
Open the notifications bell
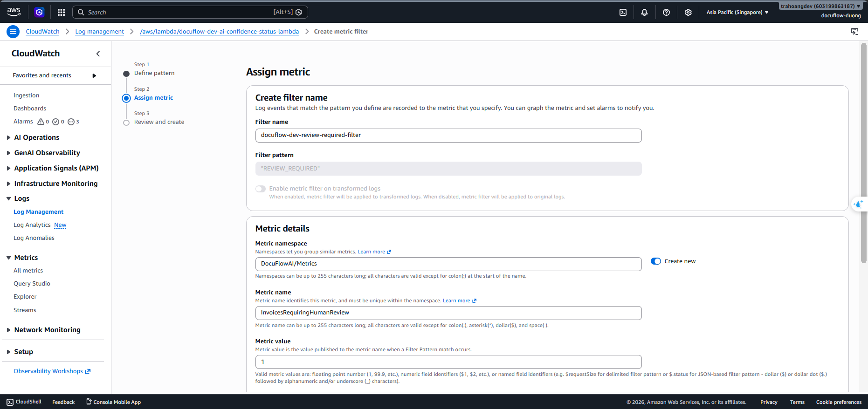coord(644,12)
